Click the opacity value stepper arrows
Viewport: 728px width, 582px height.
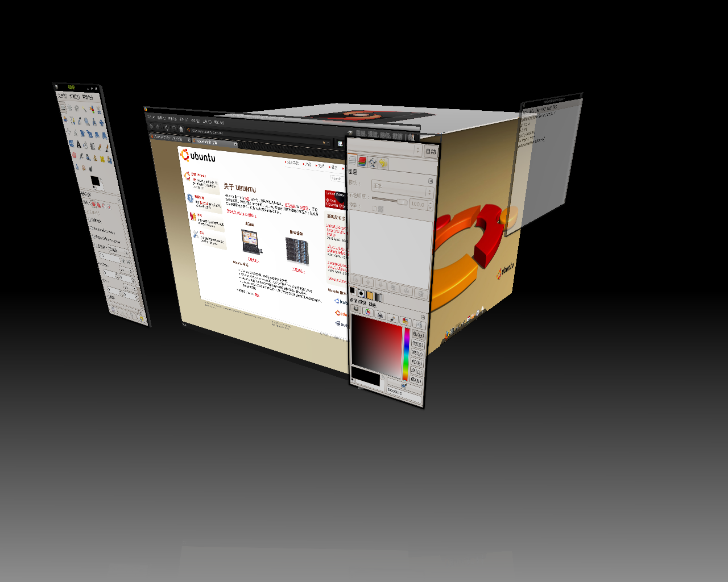[x=430, y=206]
